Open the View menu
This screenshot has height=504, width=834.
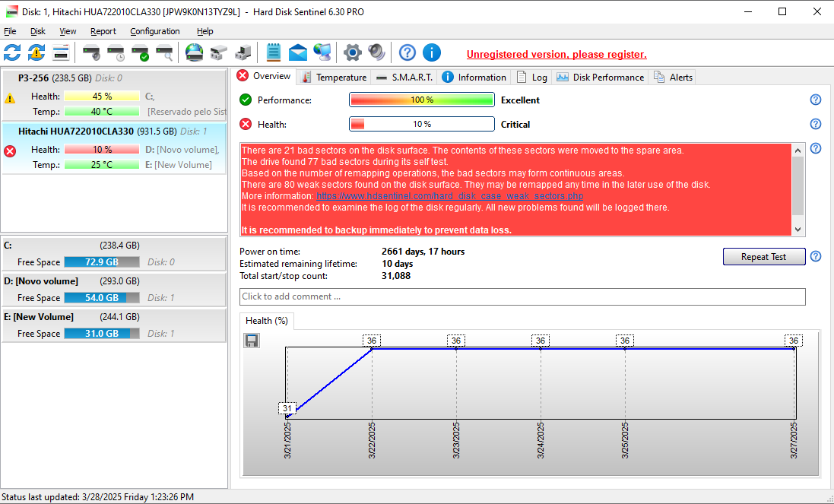click(x=68, y=31)
